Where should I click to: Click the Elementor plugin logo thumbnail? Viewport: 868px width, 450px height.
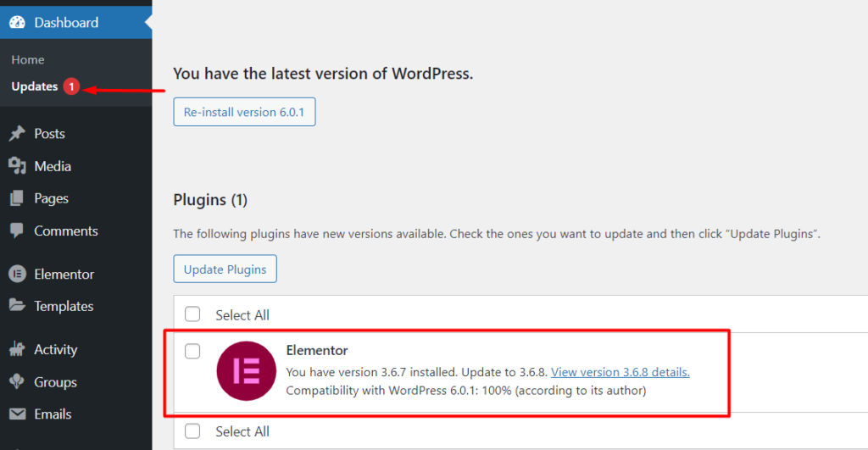(247, 371)
